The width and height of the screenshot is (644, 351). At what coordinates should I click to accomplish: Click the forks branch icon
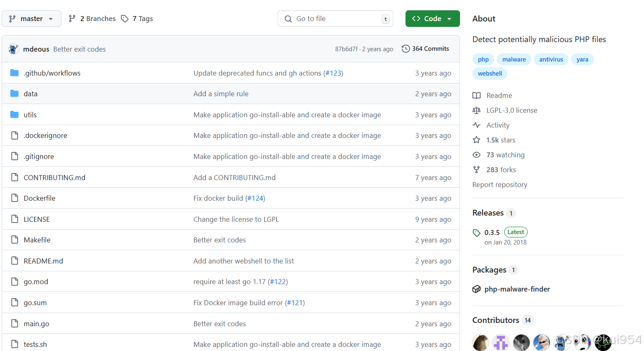pyautogui.click(x=477, y=170)
